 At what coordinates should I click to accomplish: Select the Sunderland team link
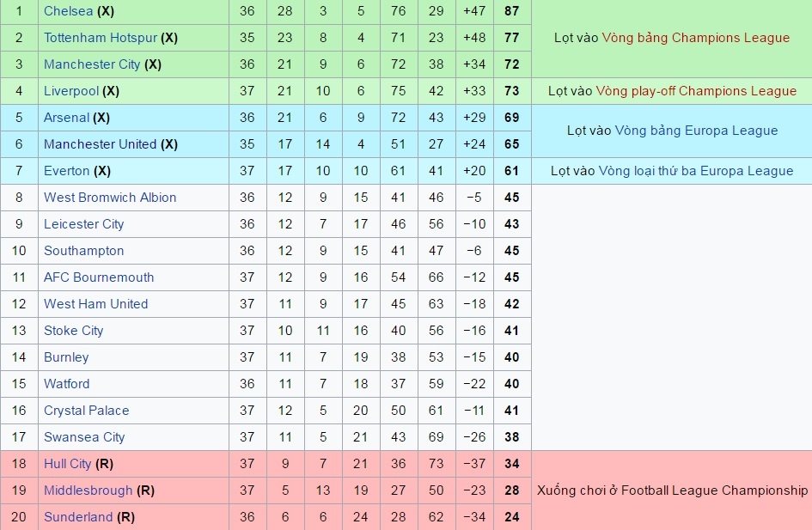78,517
